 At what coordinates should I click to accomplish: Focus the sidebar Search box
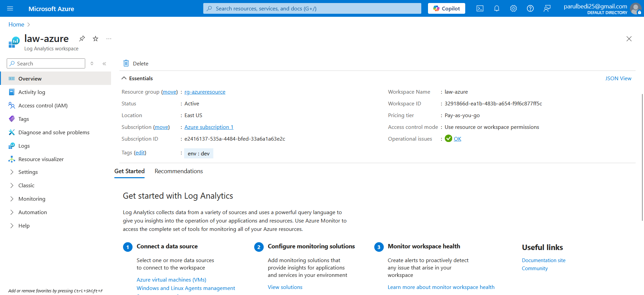(x=46, y=63)
